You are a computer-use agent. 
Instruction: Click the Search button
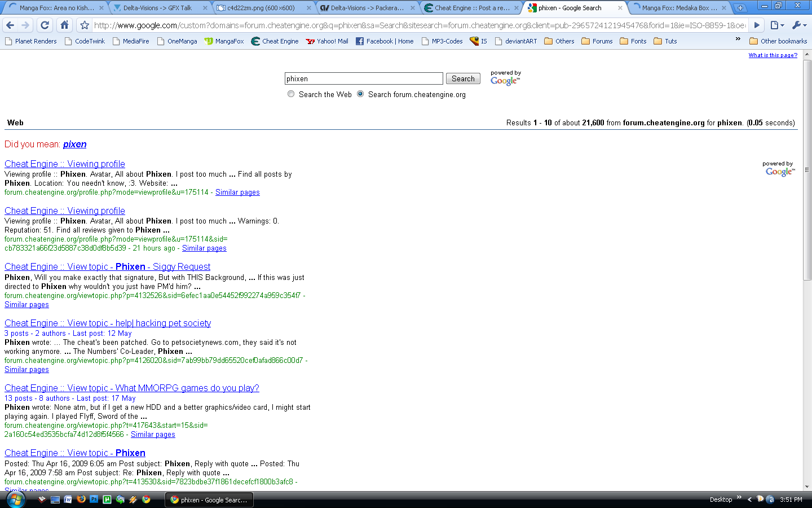463,78
